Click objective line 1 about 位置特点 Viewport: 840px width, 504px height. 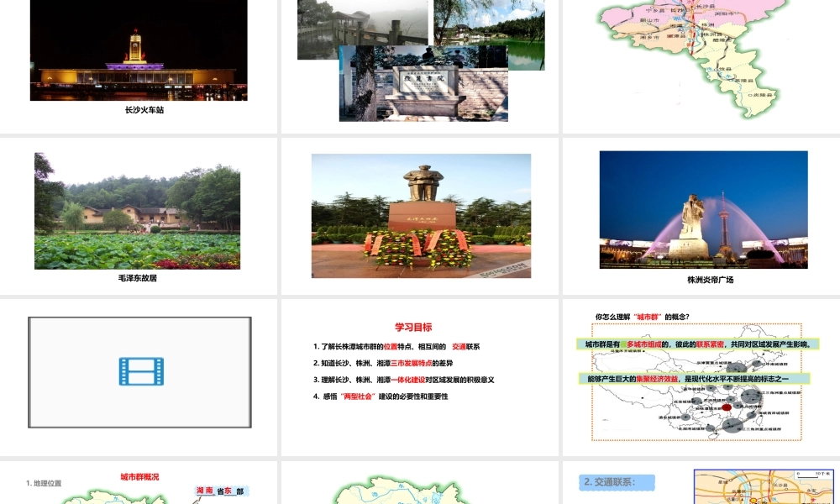(x=396, y=347)
